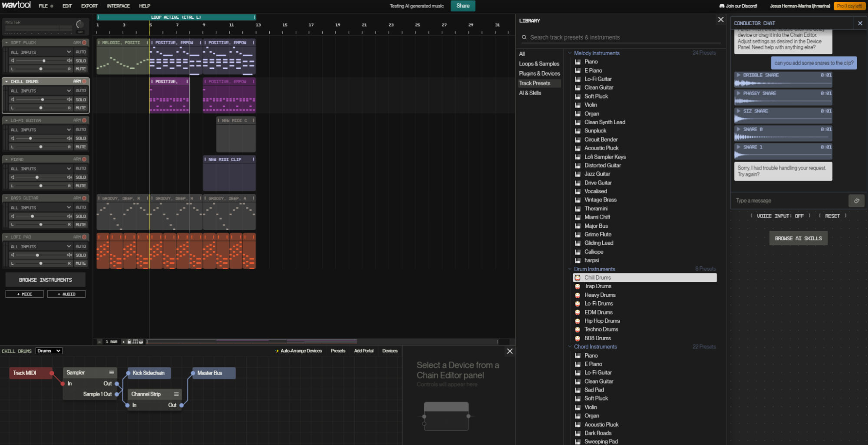Collapse the Melody Instruments section

click(570, 53)
